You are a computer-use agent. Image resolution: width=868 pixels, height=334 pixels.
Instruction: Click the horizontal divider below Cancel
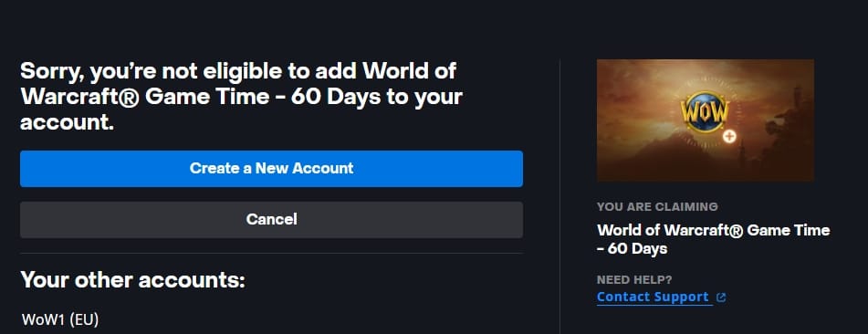271,253
